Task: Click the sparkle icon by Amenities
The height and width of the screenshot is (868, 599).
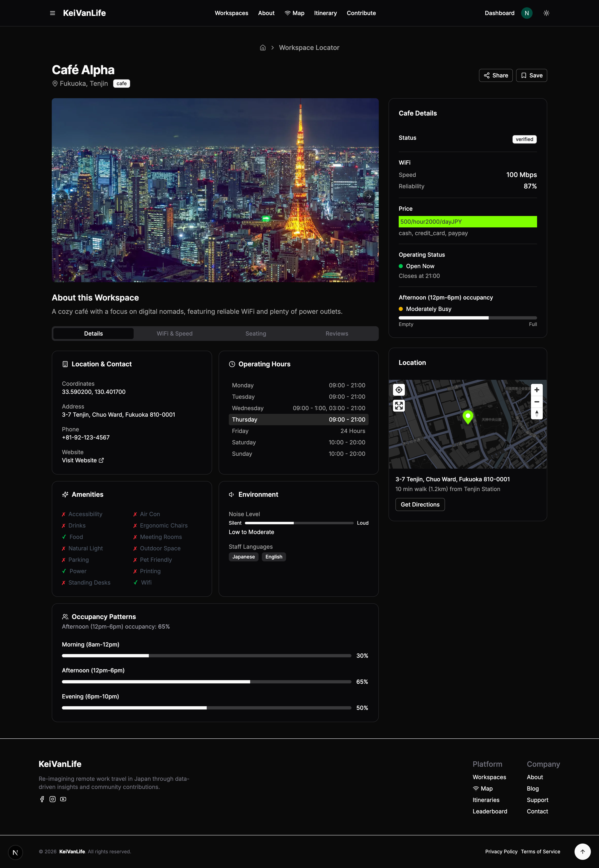Action: 65,495
